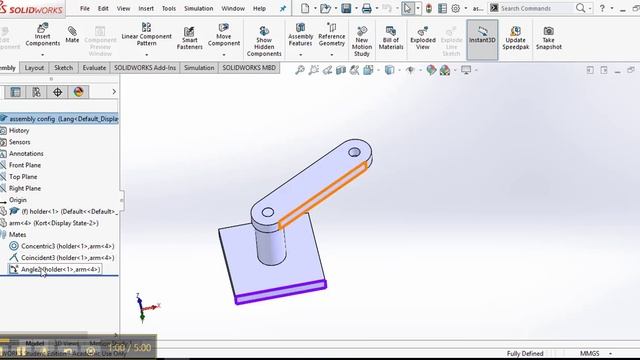This screenshot has width=640, height=360.
Task: Click Zoom to Area icon
Action: click(313, 70)
